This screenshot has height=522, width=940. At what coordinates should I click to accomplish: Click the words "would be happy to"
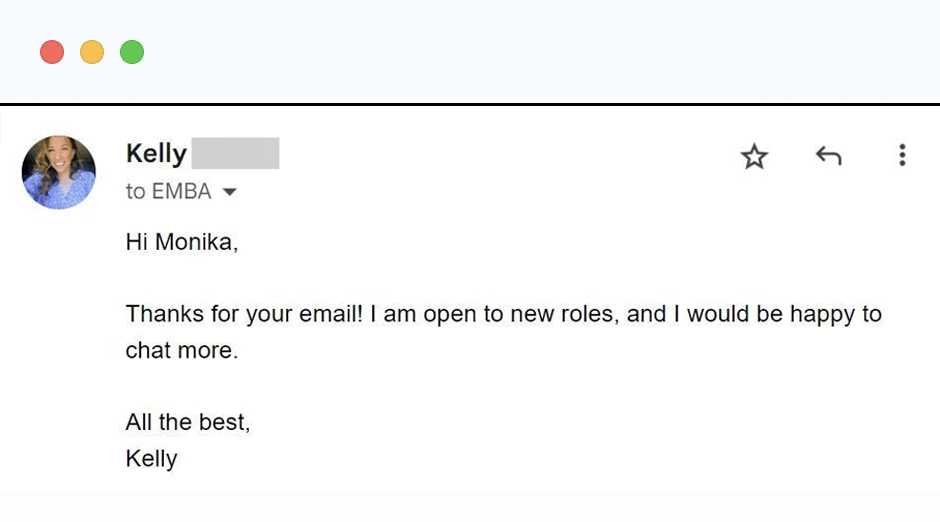coord(785,314)
